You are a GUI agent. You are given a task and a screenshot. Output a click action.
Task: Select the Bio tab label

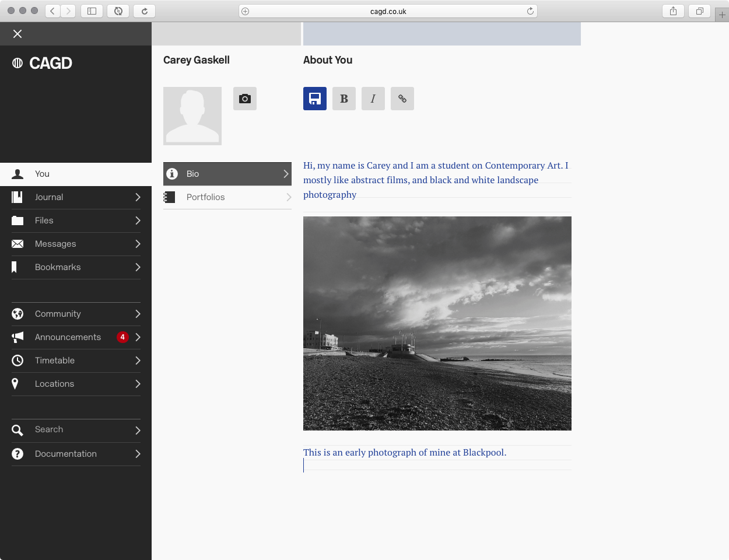click(192, 174)
